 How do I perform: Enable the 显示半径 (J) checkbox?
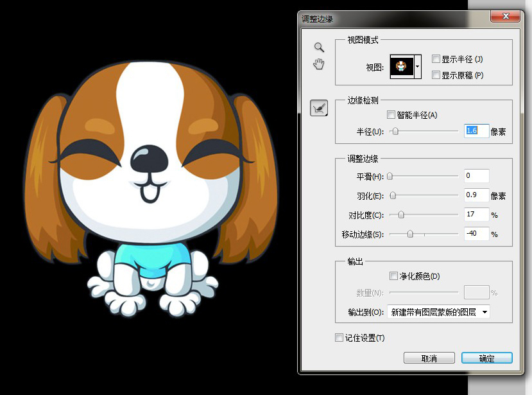[436, 59]
